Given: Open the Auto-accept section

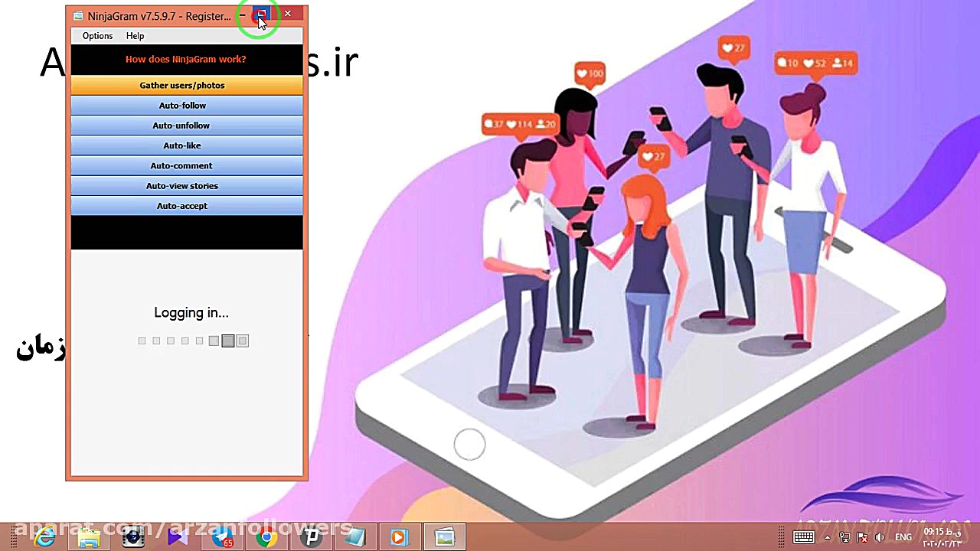Looking at the screenshot, I should 187,205.
